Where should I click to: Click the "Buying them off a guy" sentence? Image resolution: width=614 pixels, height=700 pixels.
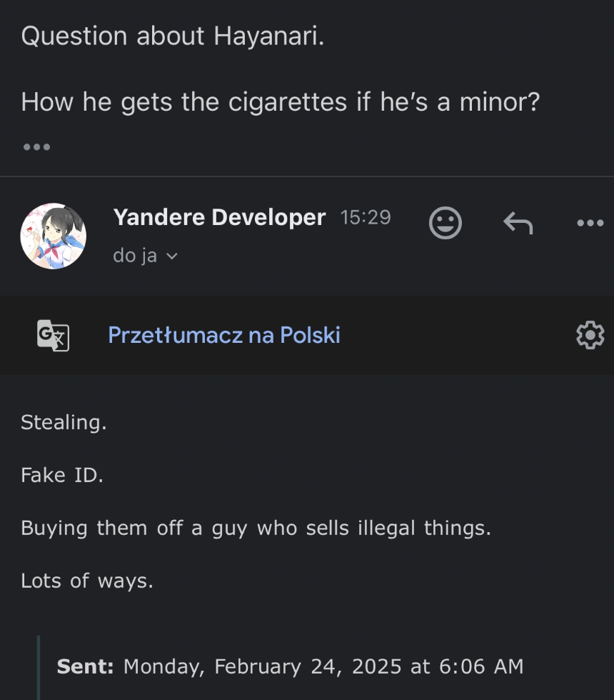coord(256,528)
